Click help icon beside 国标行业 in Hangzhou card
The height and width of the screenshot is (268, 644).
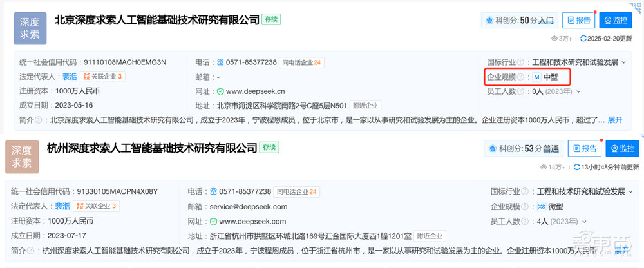(x=525, y=191)
